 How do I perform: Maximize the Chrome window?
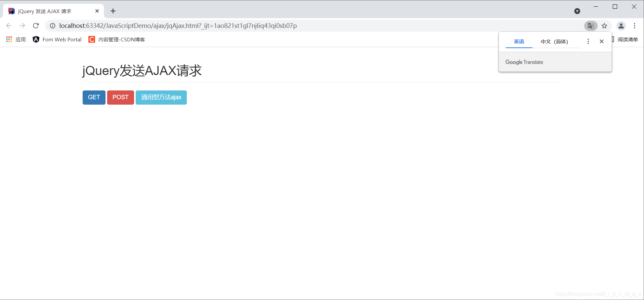point(615,7)
